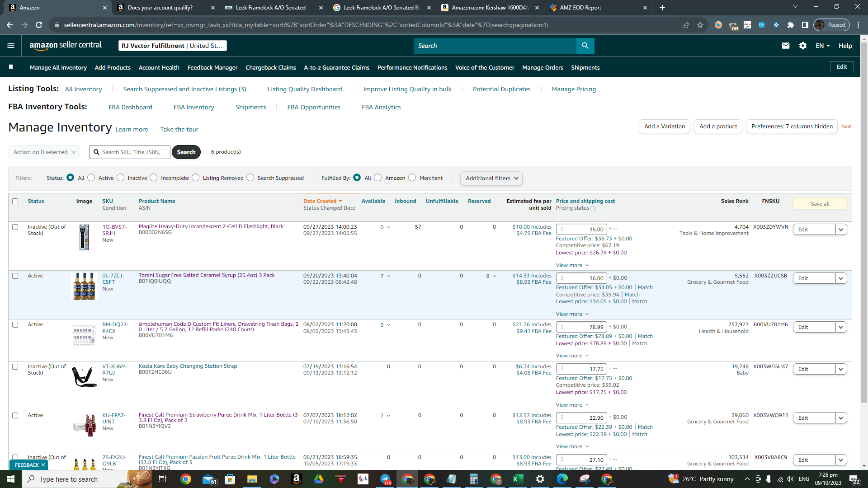Check the simplehuman Trash Bags row checkbox

(x=15, y=324)
